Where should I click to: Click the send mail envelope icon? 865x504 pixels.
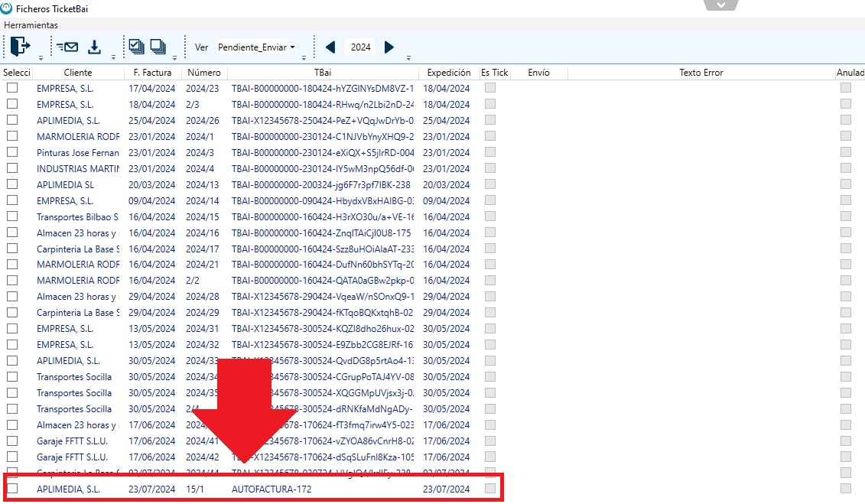coord(67,47)
